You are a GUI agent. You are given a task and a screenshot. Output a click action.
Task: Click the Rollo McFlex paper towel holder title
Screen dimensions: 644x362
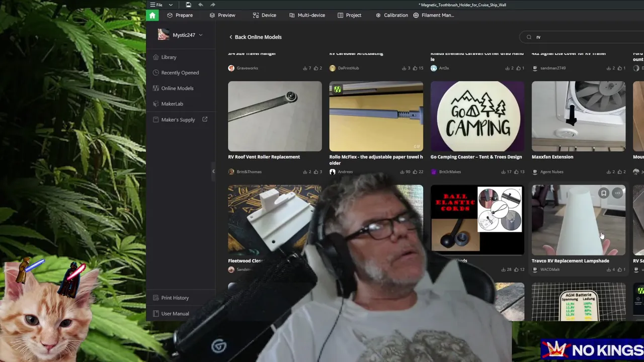(376, 160)
